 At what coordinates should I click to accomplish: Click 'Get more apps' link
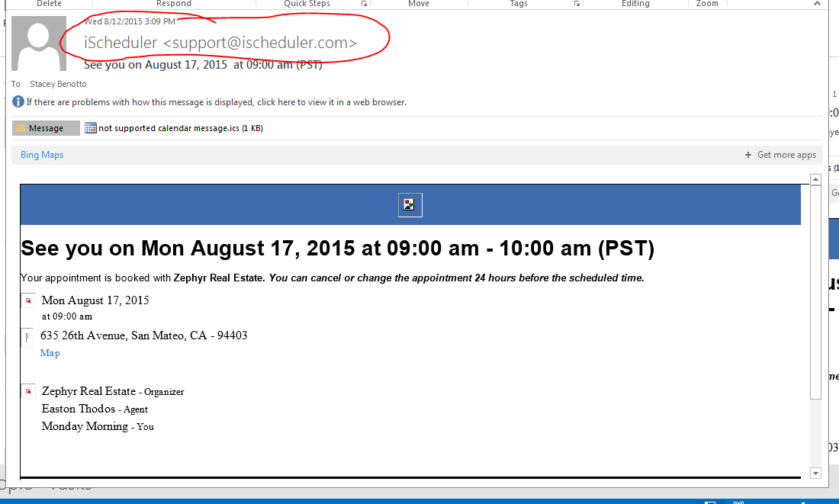(x=786, y=155)
